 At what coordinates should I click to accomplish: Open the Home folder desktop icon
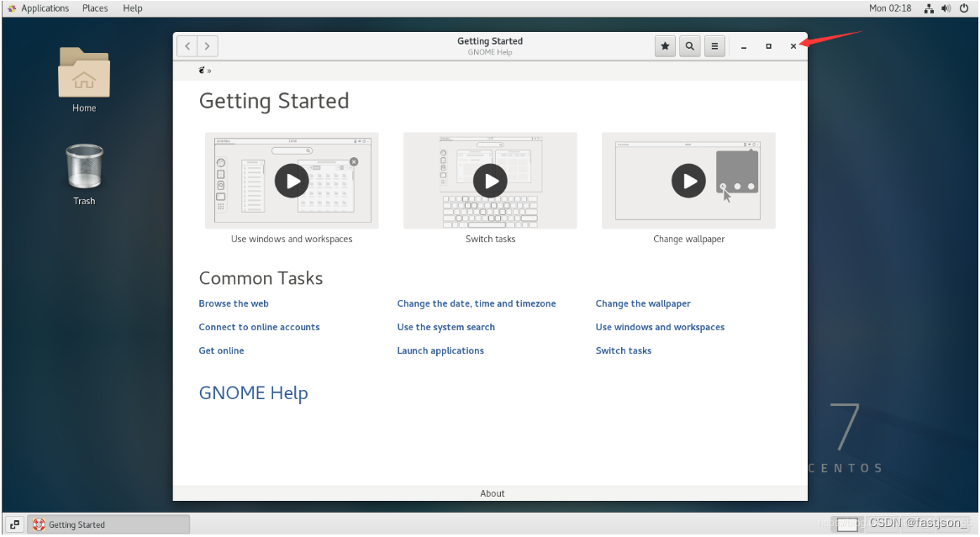tap(84, 79)
